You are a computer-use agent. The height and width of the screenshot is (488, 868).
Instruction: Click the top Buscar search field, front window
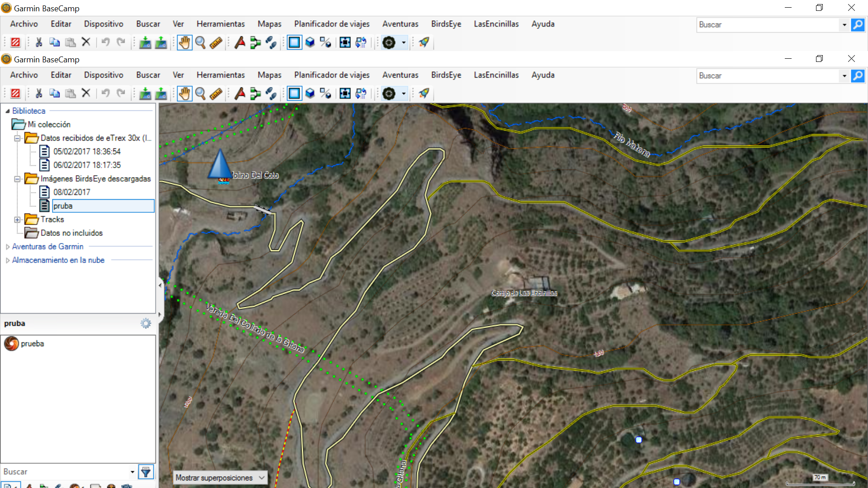768,76
